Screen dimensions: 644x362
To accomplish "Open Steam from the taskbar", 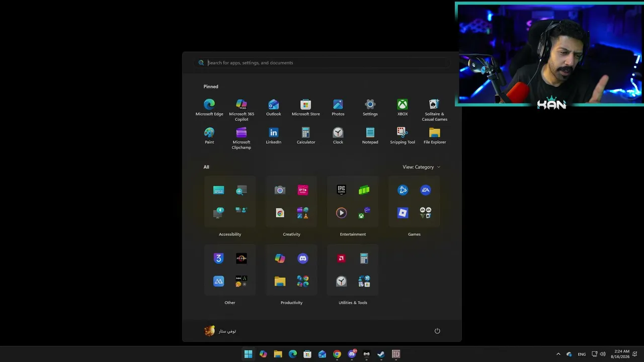I will pyautogui.click(x=381, y=354).
